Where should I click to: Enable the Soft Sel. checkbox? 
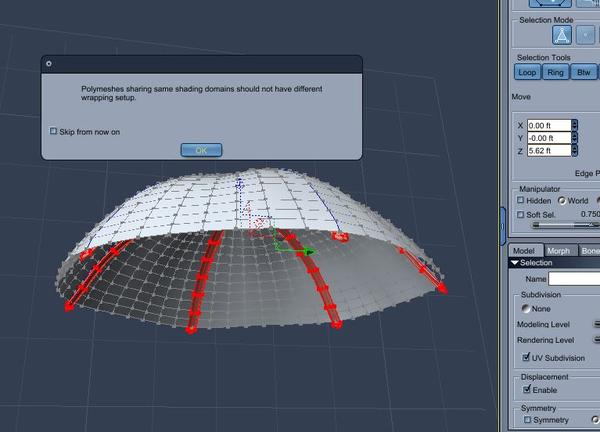tap(520, 215)
